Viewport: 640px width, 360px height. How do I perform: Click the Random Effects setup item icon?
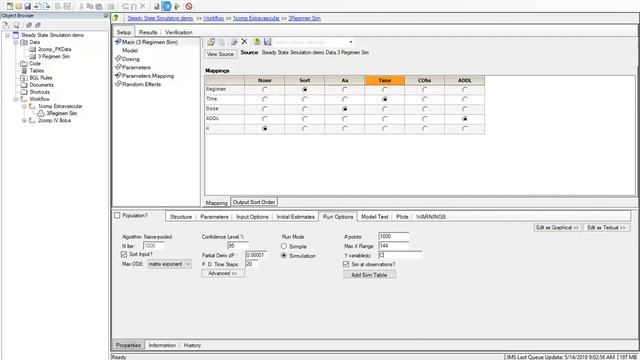pos(118,84)
